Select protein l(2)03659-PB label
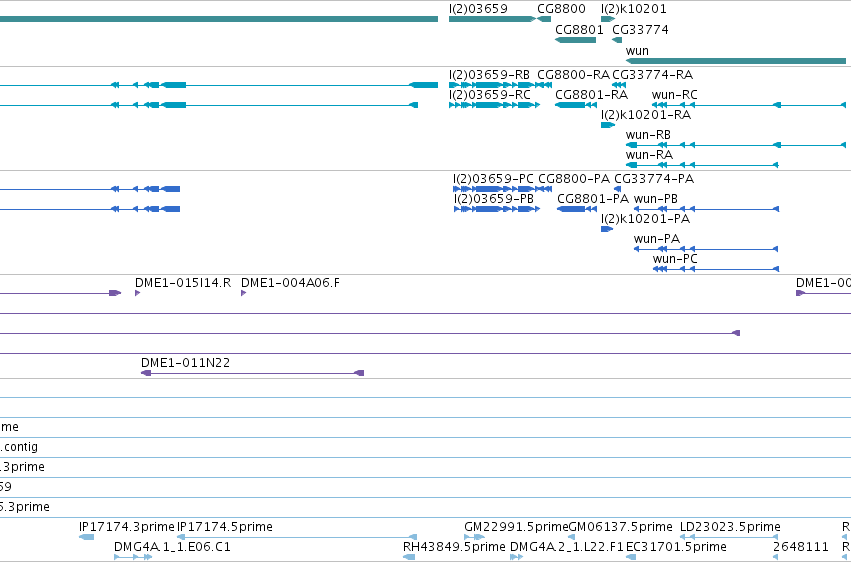The image size is (851, 562). pos(494,199)
